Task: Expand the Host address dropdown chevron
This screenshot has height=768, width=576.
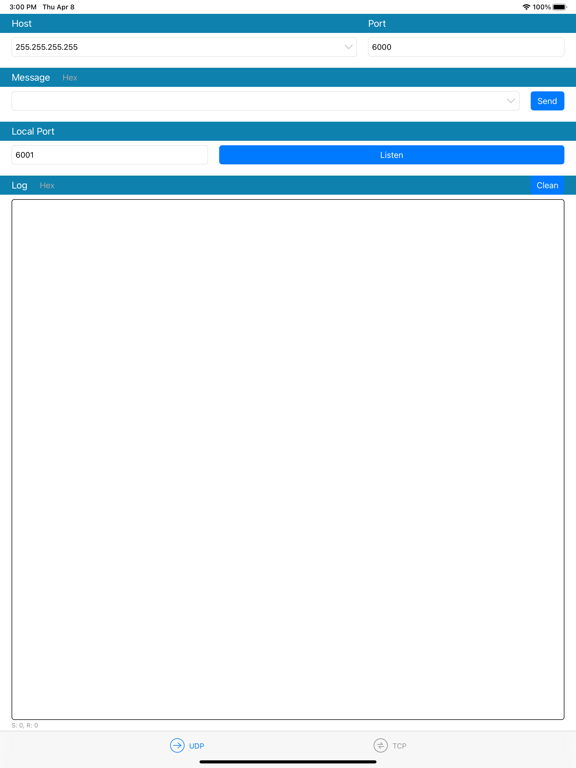Action: coord(348,47)
